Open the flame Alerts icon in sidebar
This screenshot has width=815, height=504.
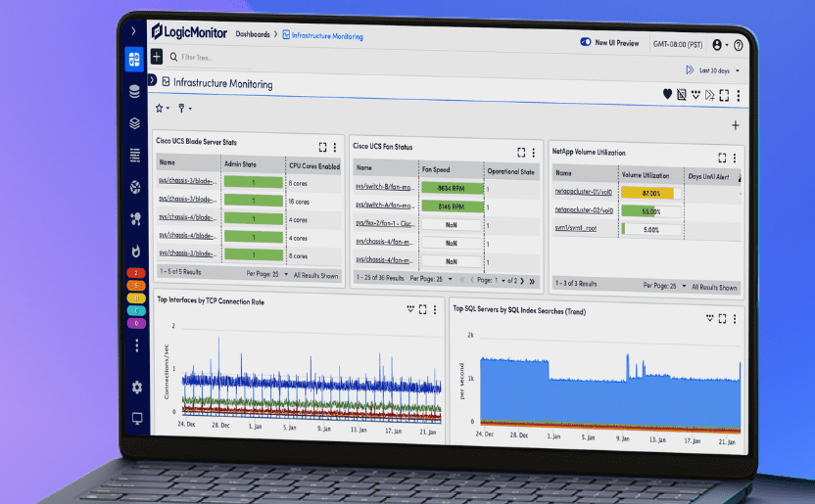[x=136, y=252]
